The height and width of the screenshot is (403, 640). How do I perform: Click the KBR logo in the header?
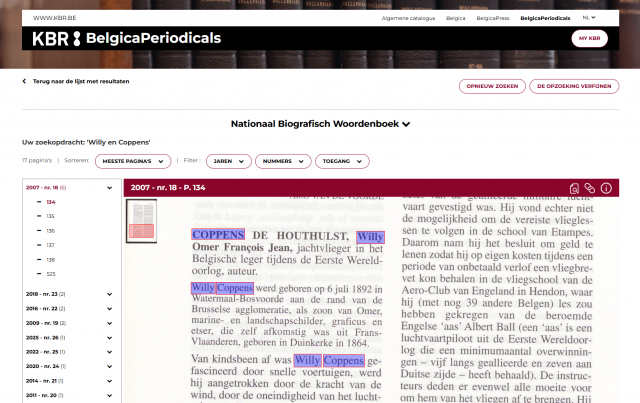coord(56,38)
